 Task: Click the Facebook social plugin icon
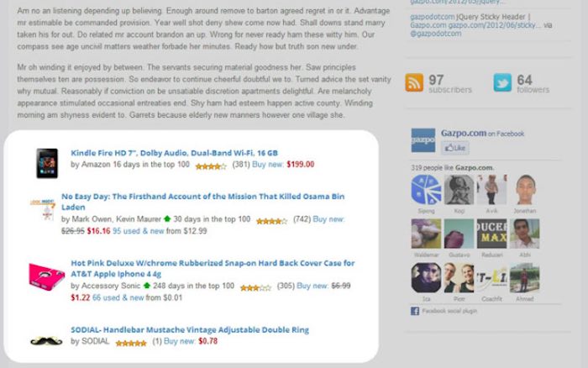pyautogui.click(x=415, y=311)
